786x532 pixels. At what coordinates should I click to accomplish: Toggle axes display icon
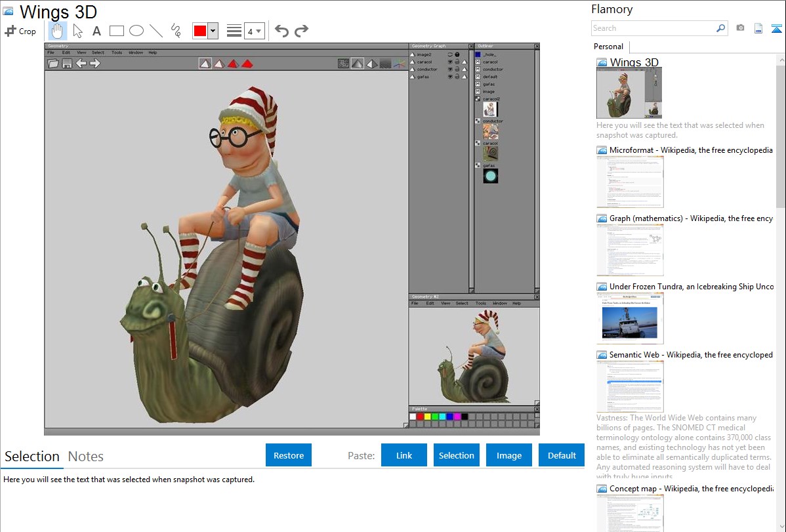400,64
